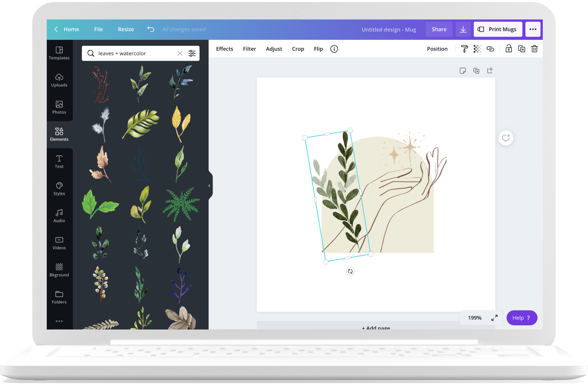Screen dimensions: 588x384
Task: Duplicate the selected element using toolbar icon
Action: pos(521,49)
